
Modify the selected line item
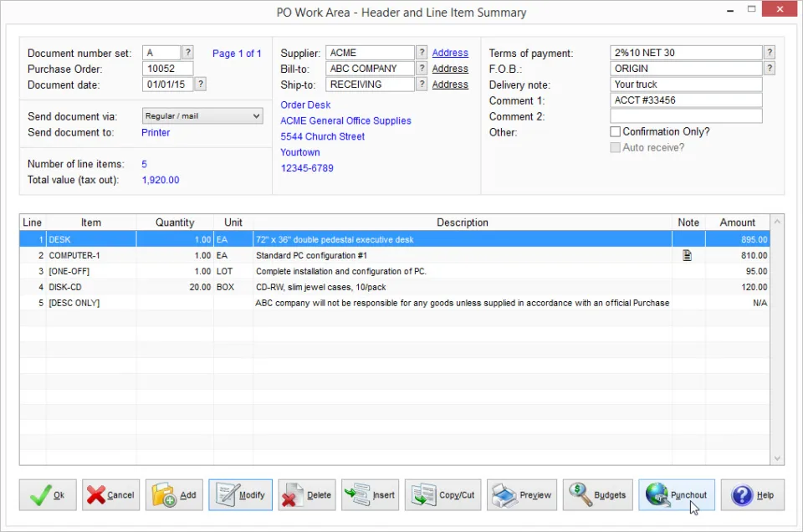coord(240,494)
